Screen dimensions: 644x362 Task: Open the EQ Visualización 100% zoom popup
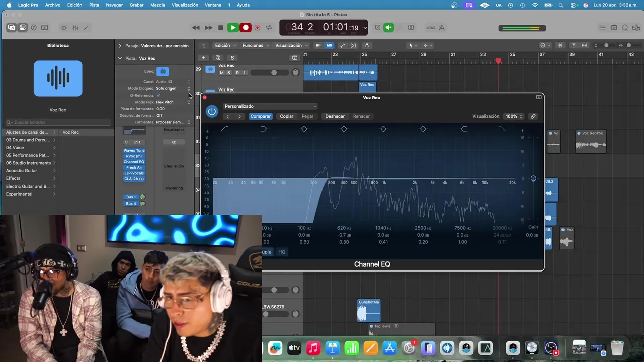(x=514, y=116)
